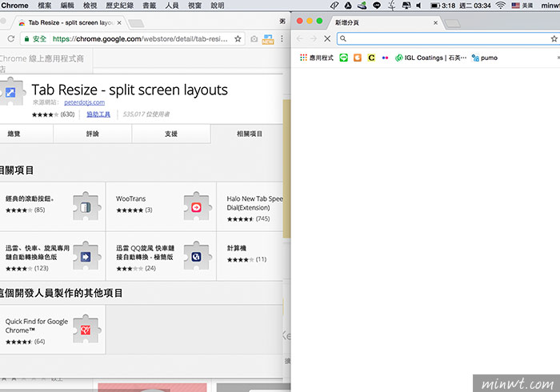Viewport: 560px width, 392px height.
Task: Stop loading in right Chrome window
Action: point(327,38)
